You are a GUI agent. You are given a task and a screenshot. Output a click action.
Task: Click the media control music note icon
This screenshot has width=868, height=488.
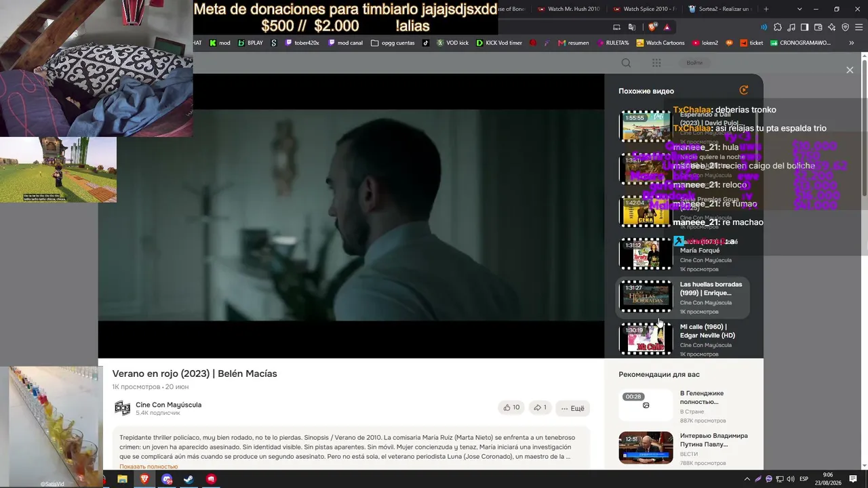click(791, 27)
